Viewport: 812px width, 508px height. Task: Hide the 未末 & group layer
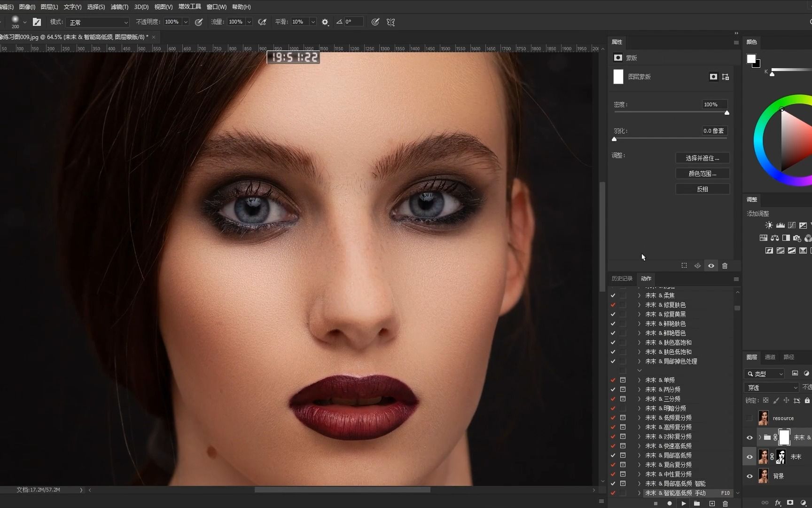[750, 437]
